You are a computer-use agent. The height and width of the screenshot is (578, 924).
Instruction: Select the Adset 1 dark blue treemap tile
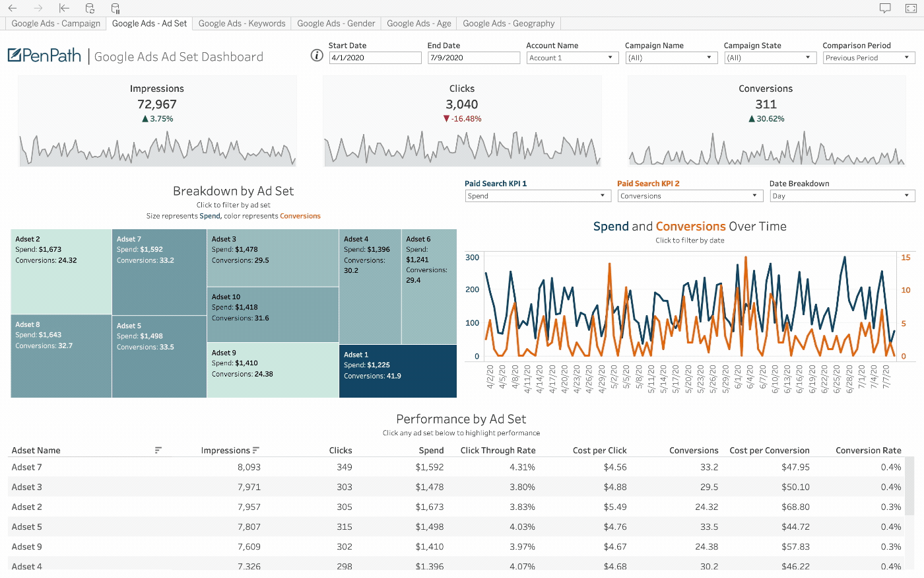[398, 371]
